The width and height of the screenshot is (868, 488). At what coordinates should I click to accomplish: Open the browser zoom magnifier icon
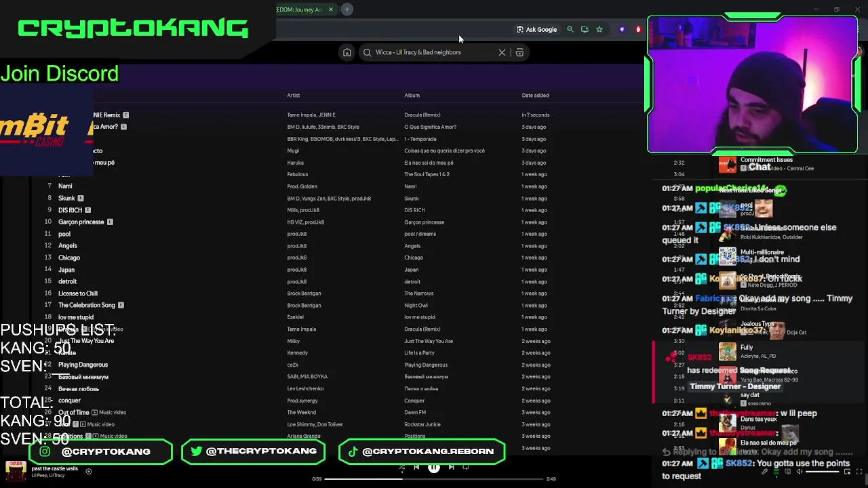[x=570, y=29]
